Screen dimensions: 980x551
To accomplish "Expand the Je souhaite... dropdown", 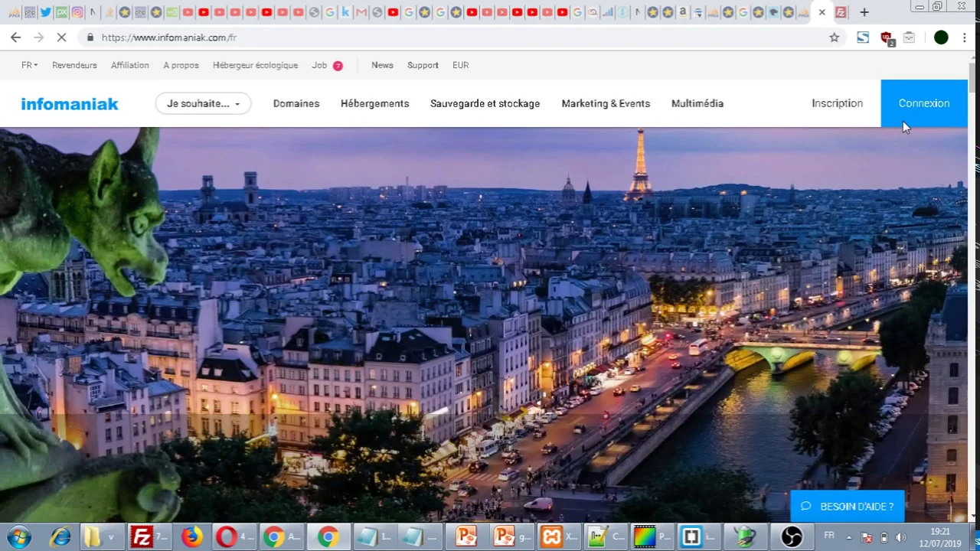I will pyautogui.click(x=203, y=103).
